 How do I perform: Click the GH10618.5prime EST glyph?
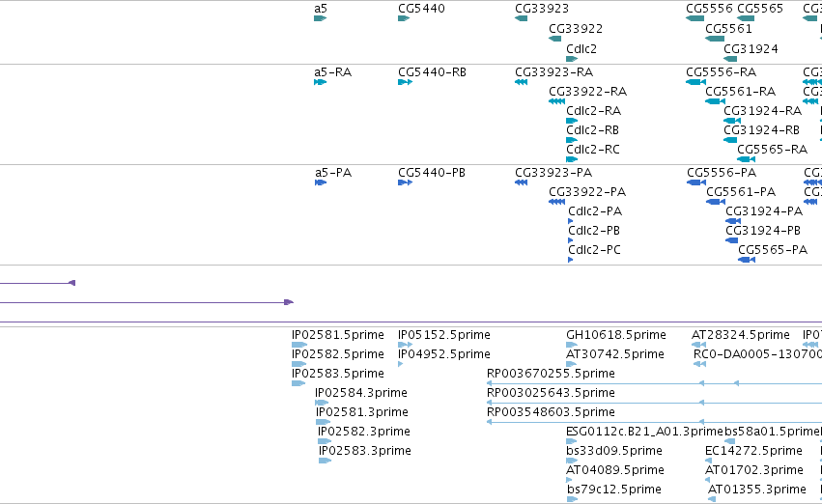[x=572, y=345]
